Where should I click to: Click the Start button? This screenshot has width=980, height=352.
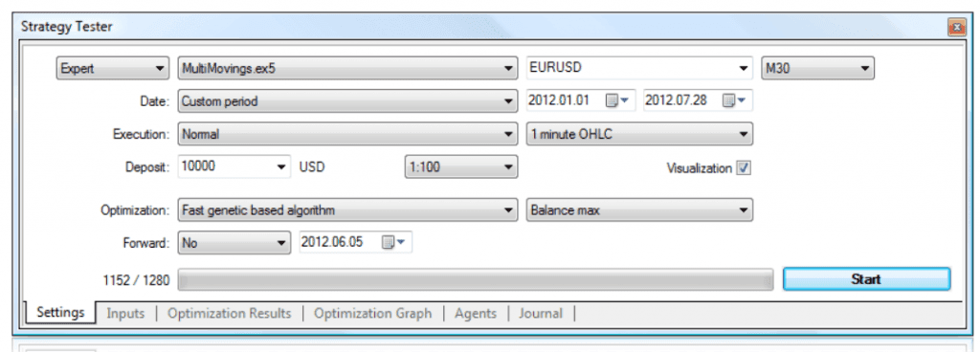(x=866, y=279)
